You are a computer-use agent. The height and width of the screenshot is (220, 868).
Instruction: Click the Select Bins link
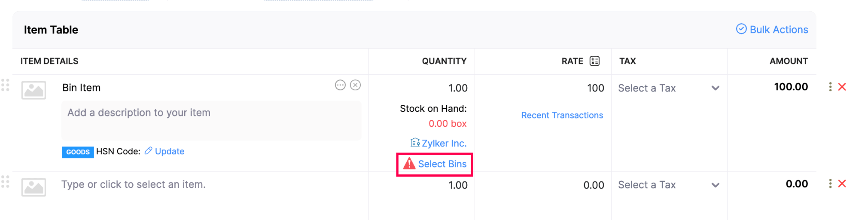[x=442, y=164]
